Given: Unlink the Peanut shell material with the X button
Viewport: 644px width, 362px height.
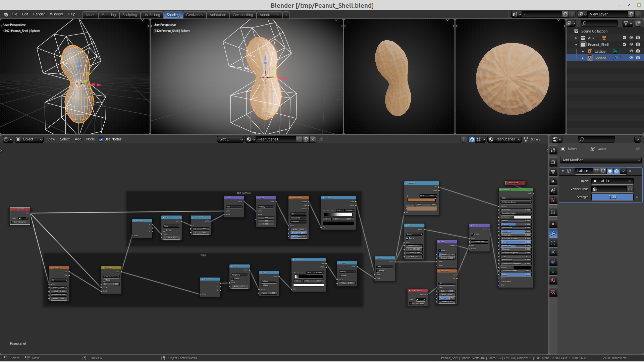Looking at the screenshot, I should pyautogui.click(x=313, y=139).
